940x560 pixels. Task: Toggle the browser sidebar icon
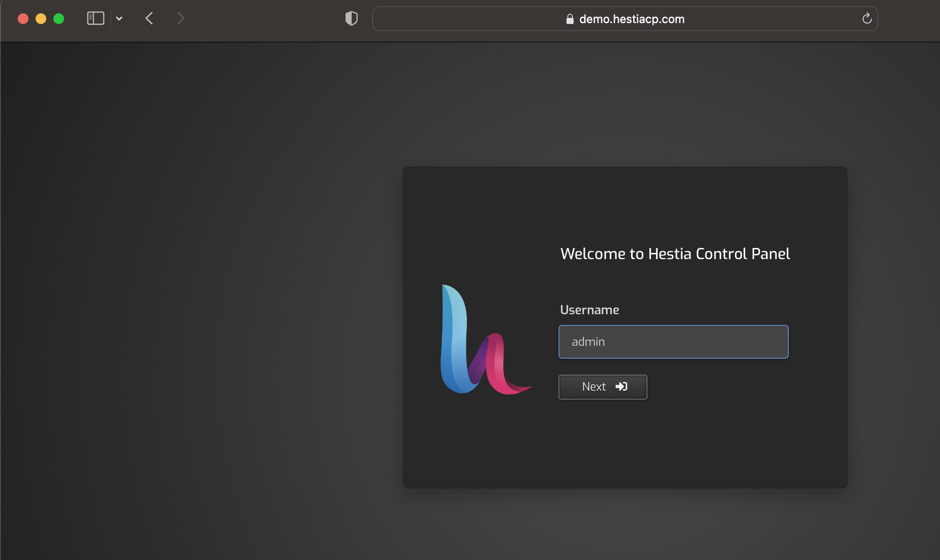tap(95, 18)
